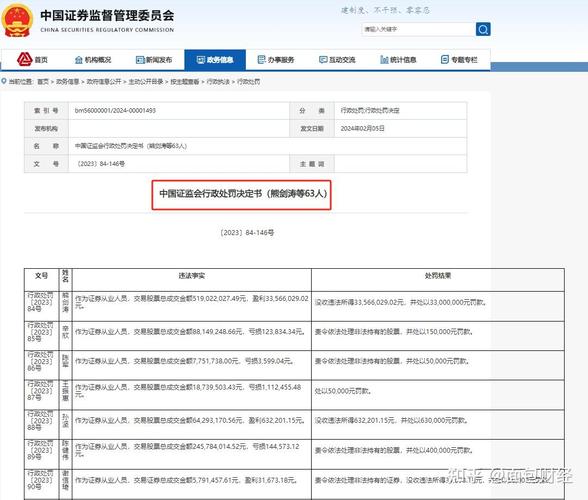This screenshot has height=500, width=588.
Task: Click the document icon beside 办事服务
Action: pos(262,59)
